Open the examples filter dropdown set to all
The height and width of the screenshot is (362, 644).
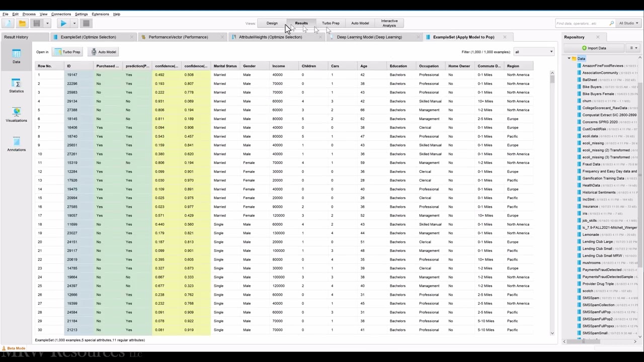click(533, 52)
